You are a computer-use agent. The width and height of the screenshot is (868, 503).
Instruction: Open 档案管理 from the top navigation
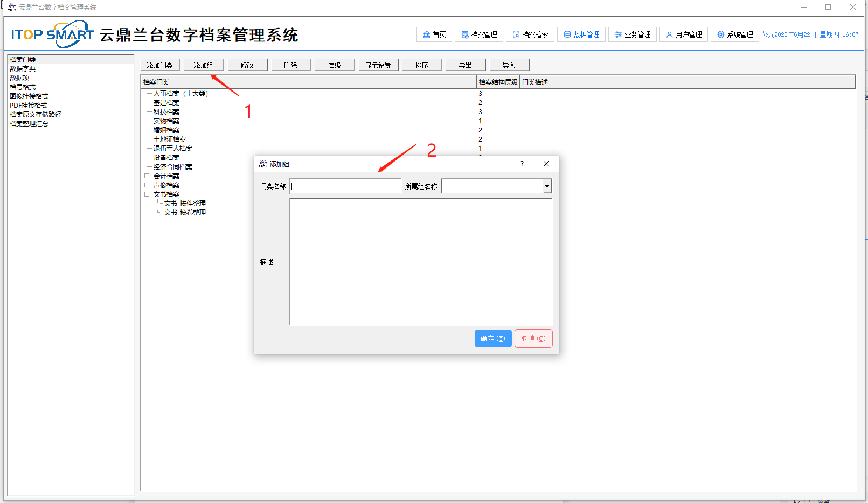click(x=479, y=34)
